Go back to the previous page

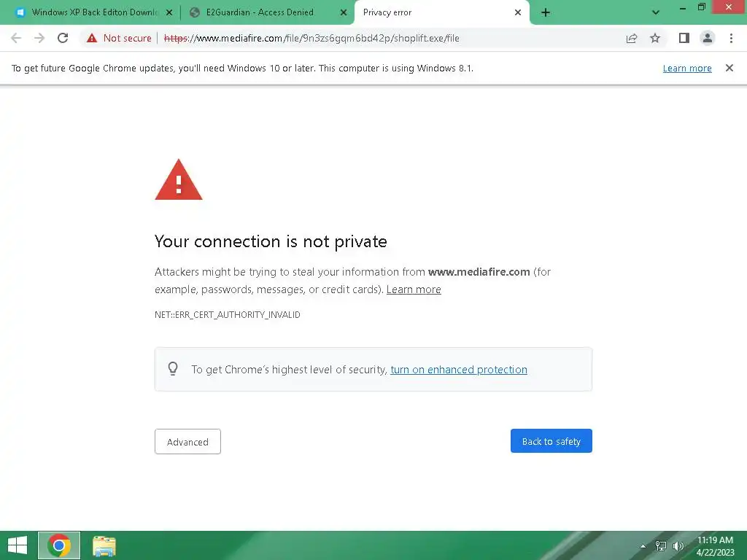coord(16,38)
